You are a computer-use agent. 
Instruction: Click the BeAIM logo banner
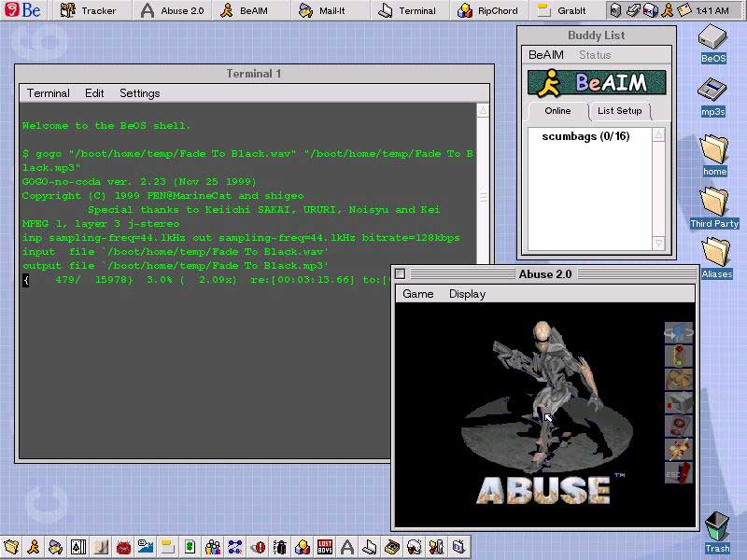(597, 83)
